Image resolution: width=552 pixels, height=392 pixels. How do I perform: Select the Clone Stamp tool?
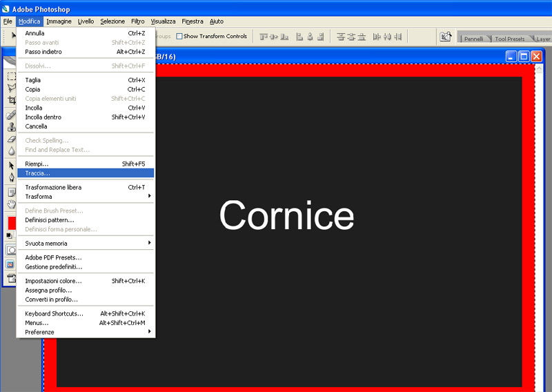pos(12,127)
